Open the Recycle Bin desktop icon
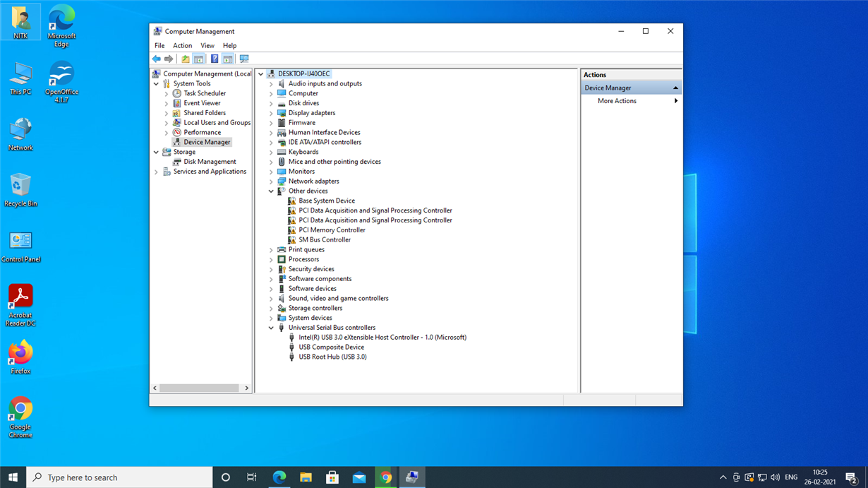This screenshot has height=488, width=868. [x=20, y=189]
